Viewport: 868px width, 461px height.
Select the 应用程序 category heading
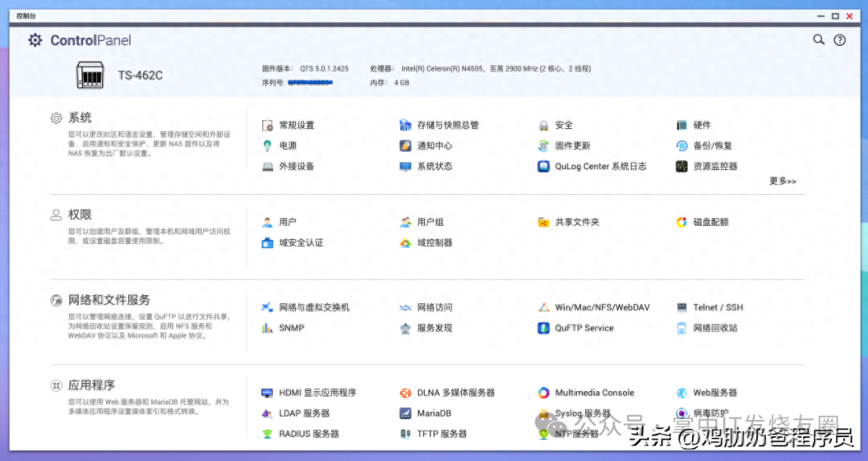(92, 385)
